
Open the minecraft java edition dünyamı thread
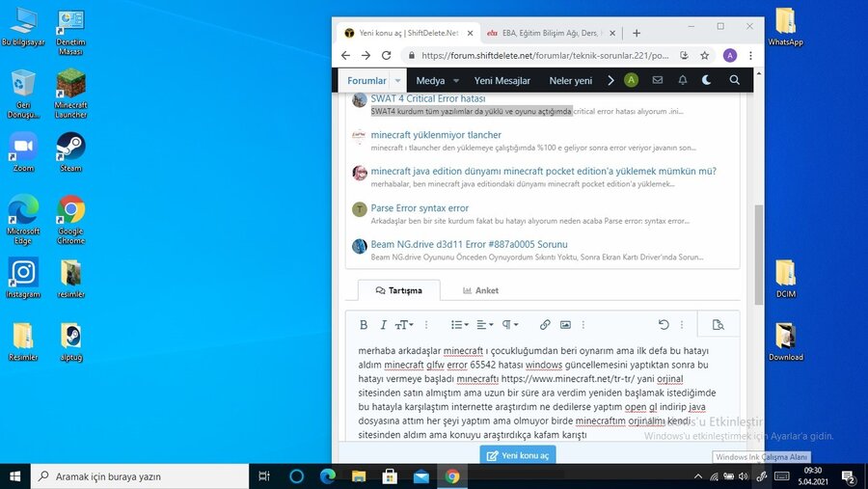click(x=544, y=171)
